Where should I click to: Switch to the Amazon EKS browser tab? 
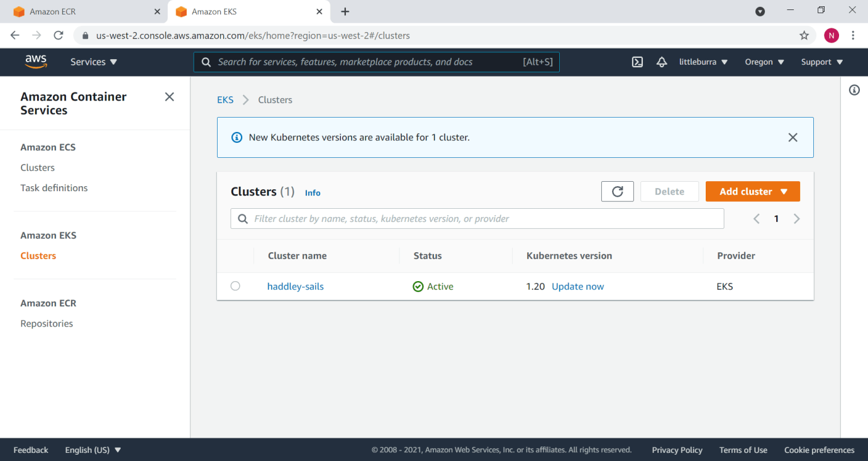click(x=248, y=11)
